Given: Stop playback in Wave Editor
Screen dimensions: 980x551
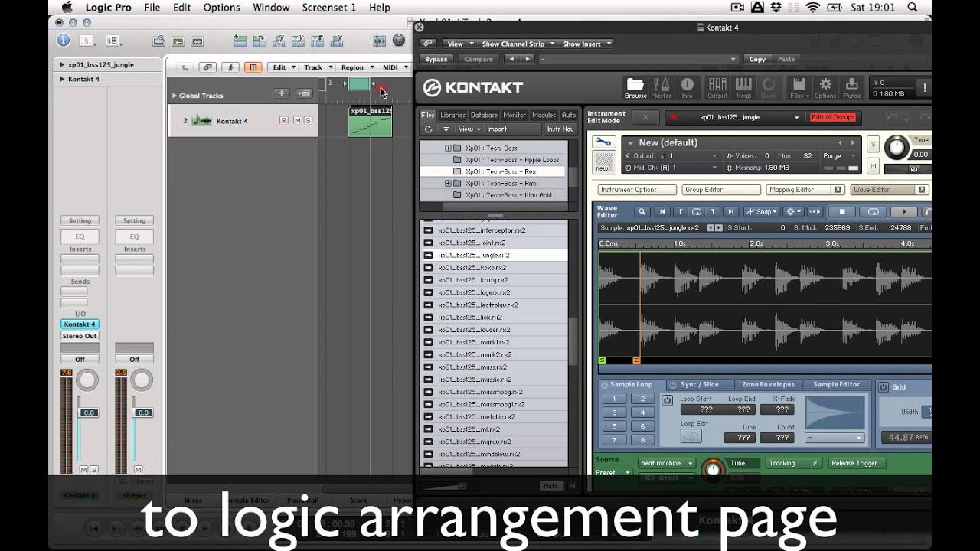Looking at the screenshot, I should coord(842,212).
